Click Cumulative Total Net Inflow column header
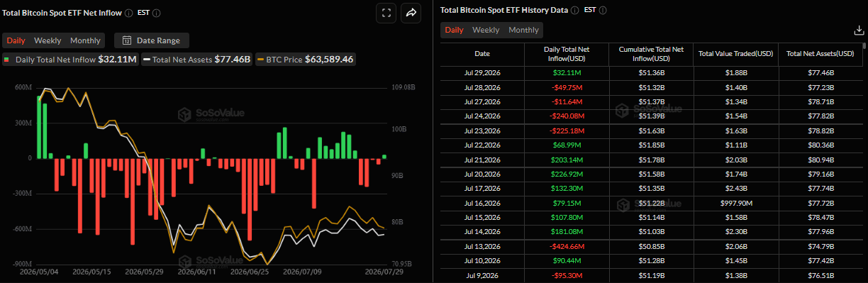The image size is (868, 283). point(650,54)
